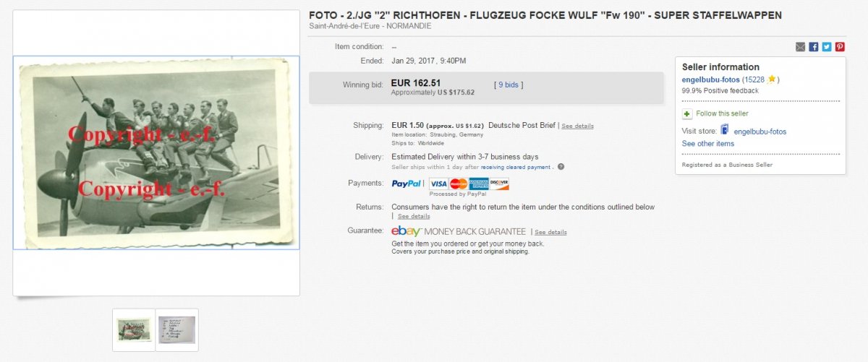Open See details for money back guarantee
The image size is (868, 362).
tap(550, 232)
